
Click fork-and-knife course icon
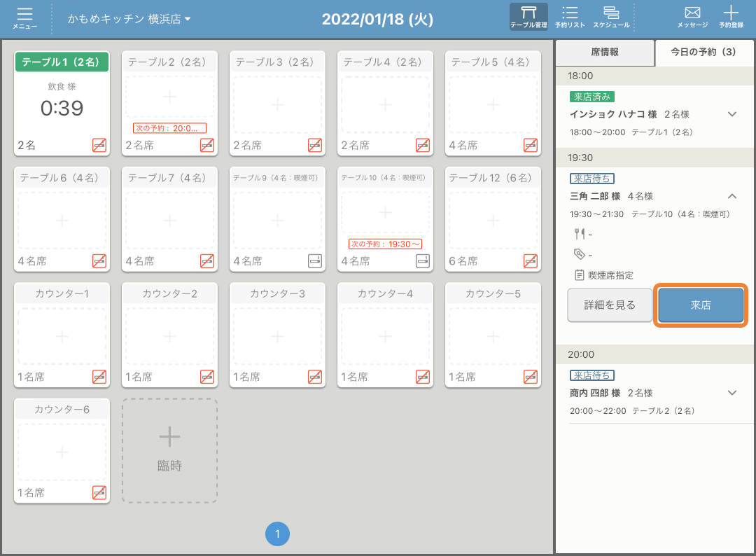coord(579,234)
